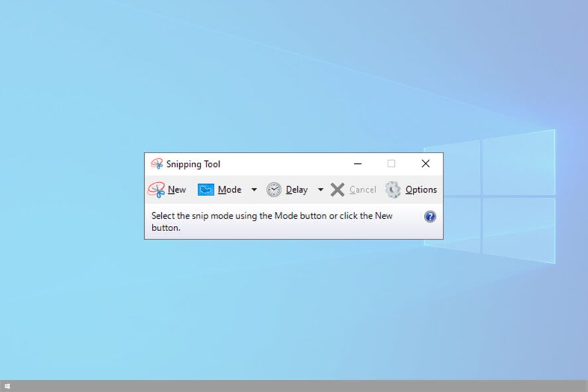Click the "Select the snip mode" instruction text
588x392 pixels.
tap(272, 221)
